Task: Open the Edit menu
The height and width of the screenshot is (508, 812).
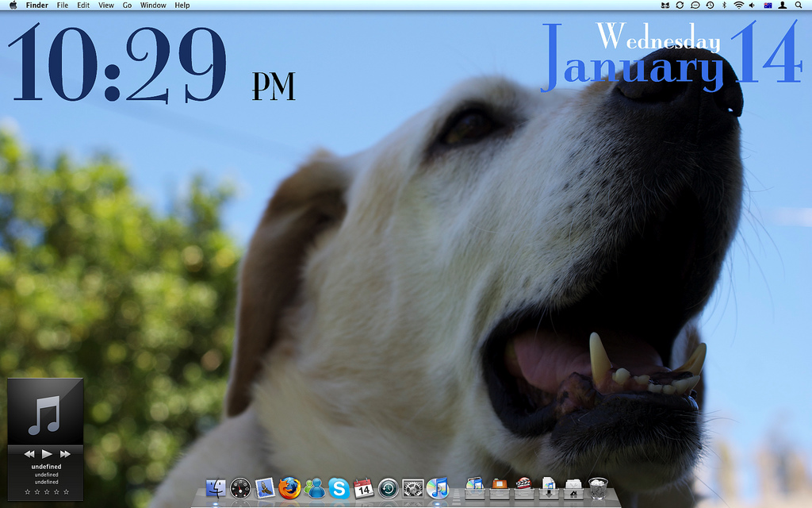Action: [x=83, y=6]
